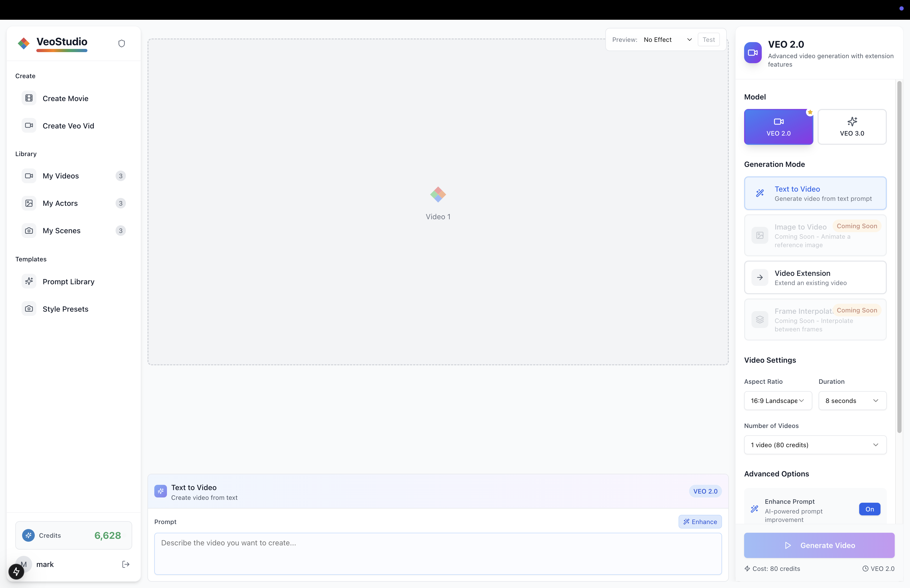Click the lightning bolt badge at bottom-left
The image size is (910, 588).
(16, 572)
